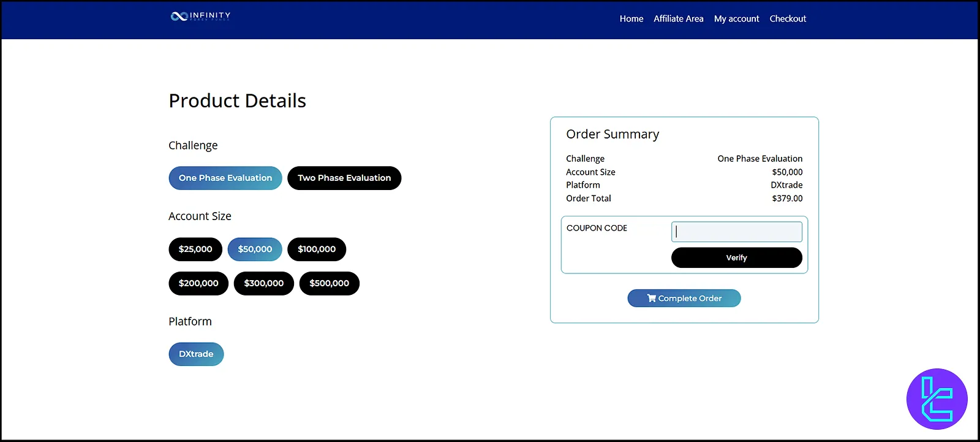Choose the $50,000 account size
Screen dimensions: 980x442
point(255,250)
